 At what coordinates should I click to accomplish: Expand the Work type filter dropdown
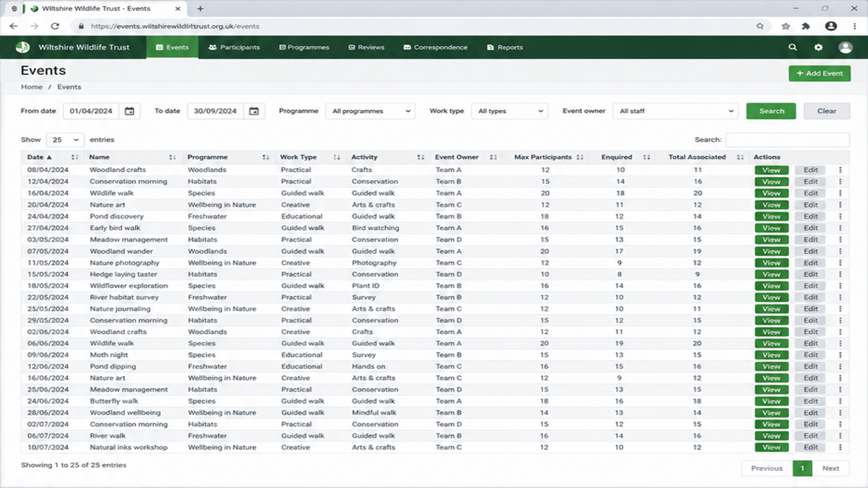point(510,111)
